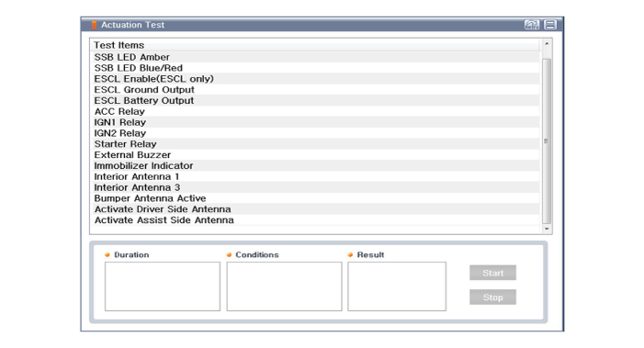Screen dimensions: 644x348
Task: Click the orange Actuation Test title icon
Action: [x=94, y=25]
